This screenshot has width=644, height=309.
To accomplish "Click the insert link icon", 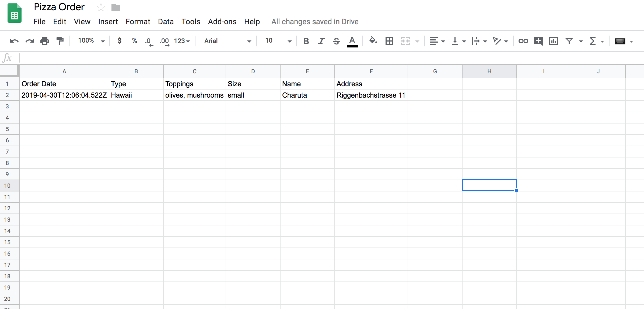I will (x=523, y=41).
